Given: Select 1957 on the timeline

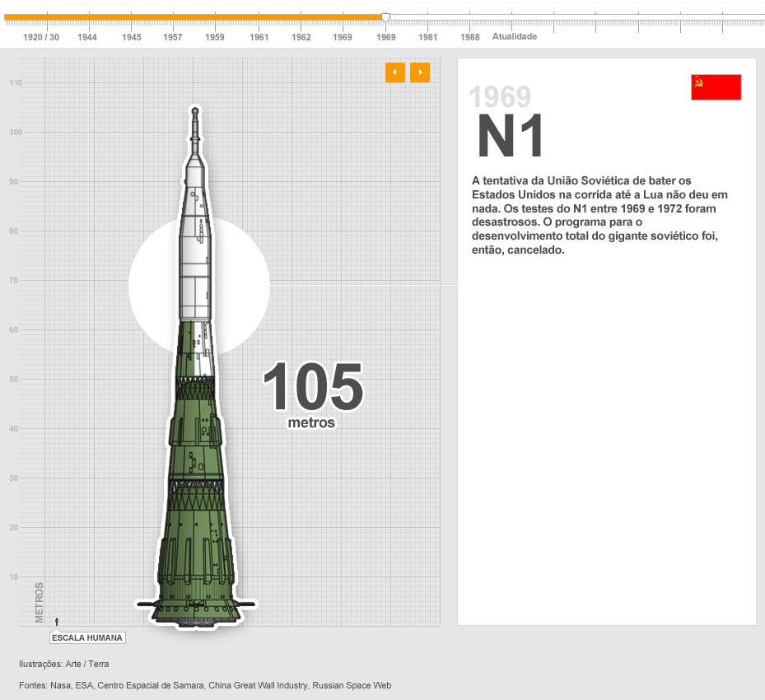Looking at the screenshot, I should point(173,37).
